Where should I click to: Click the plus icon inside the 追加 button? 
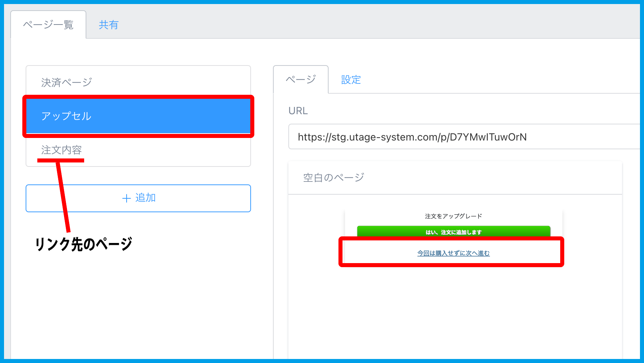(x=126, y=198)
